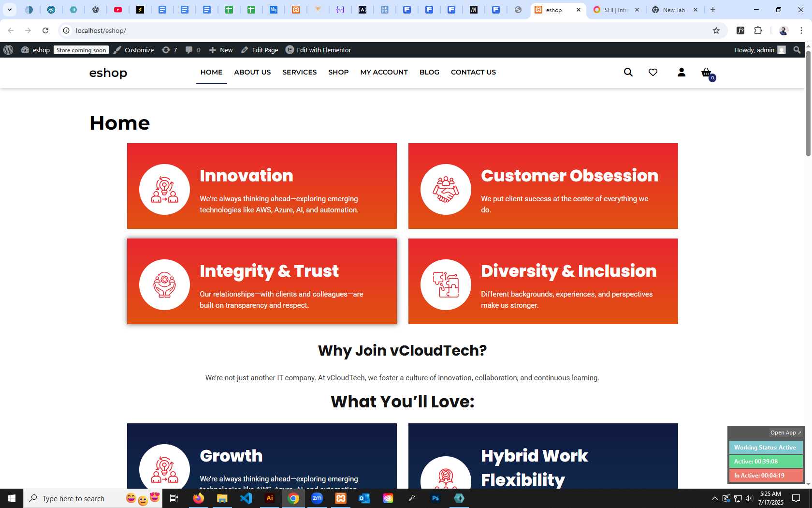The height and width of the screenshot is (508, 812).
Task: Open the browser extensions puzzle icon
Action: pyautogui.click(x=758, y=30)
